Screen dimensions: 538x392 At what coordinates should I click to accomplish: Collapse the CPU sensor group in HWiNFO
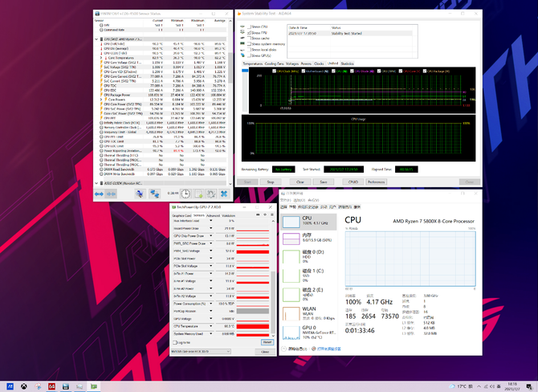[x=96, y=39]
